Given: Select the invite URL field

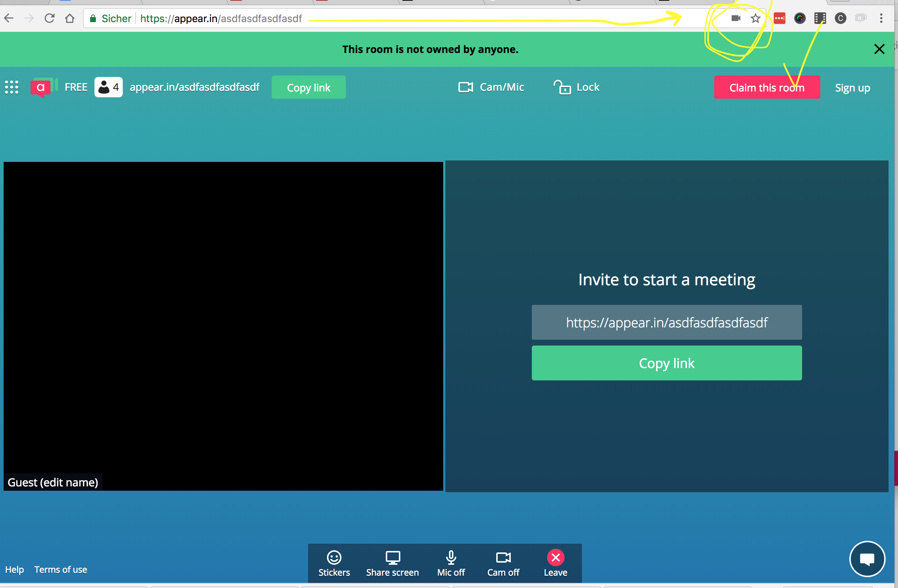Looking at the screenshot, I should (667, 322).
